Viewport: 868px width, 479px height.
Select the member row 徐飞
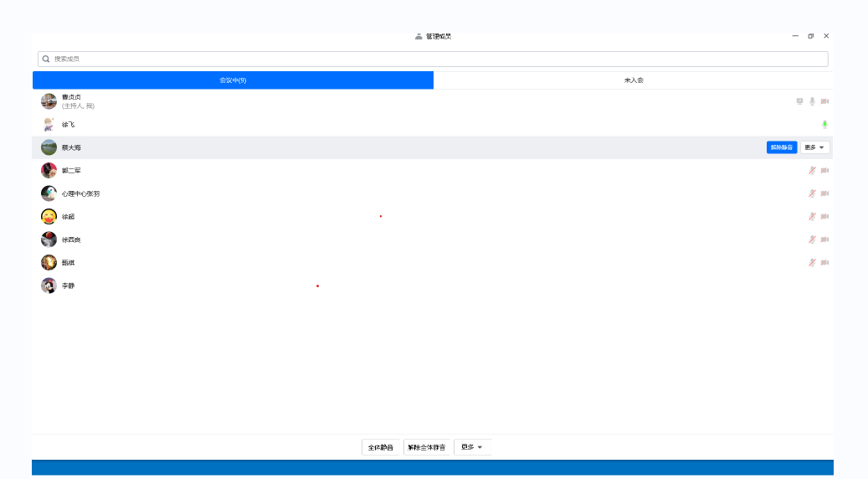tap(419, 125)
